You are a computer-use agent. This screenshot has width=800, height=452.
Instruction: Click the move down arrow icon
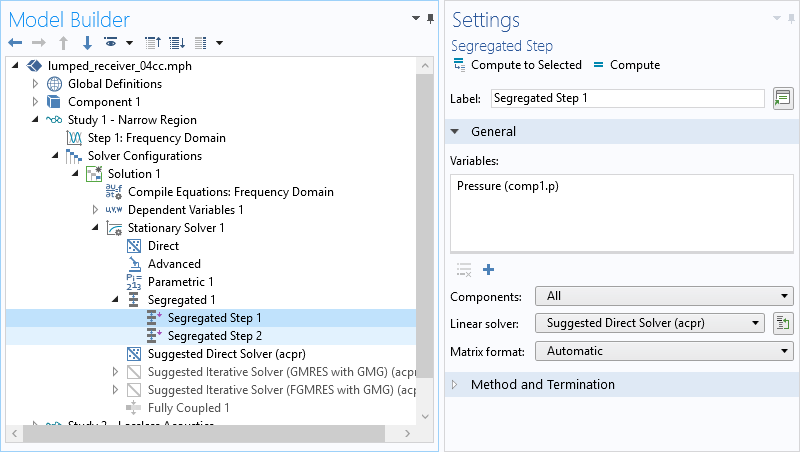coord(87,43)
